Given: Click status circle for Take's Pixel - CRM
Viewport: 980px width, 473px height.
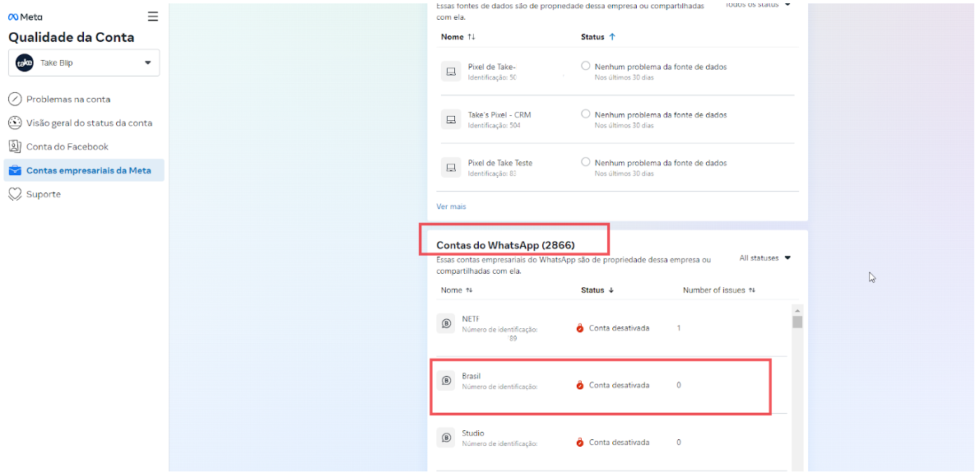Looking at the screenshot, I should 586,114.
